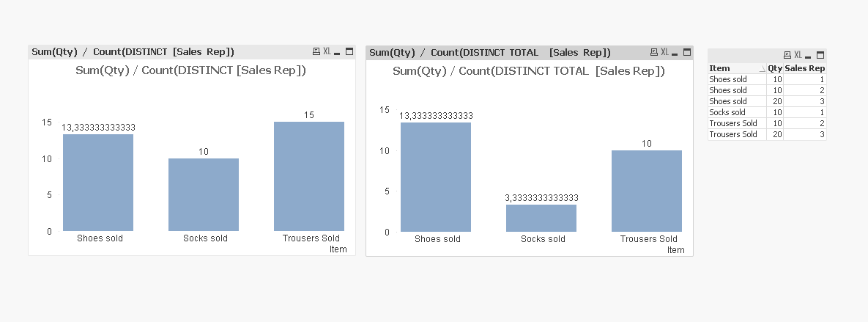Select the Trousers Sold bar in left chart
Screen dimensions: 868x322
(309, 176)
